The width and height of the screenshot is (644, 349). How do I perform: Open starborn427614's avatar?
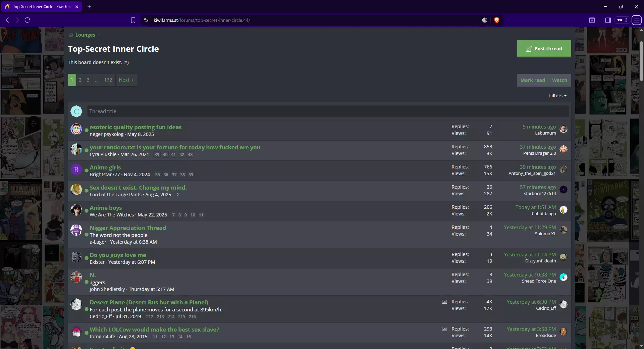coord(563,190)
